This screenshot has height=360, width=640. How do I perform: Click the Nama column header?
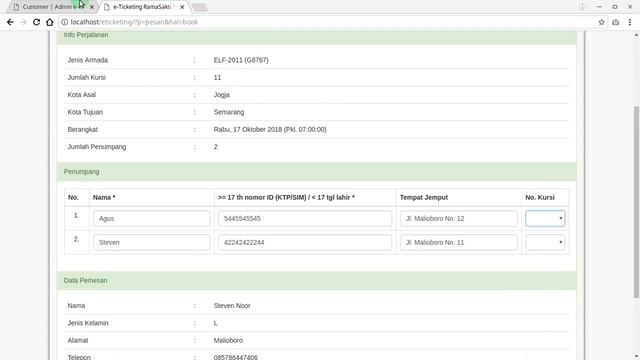point(104,198)
